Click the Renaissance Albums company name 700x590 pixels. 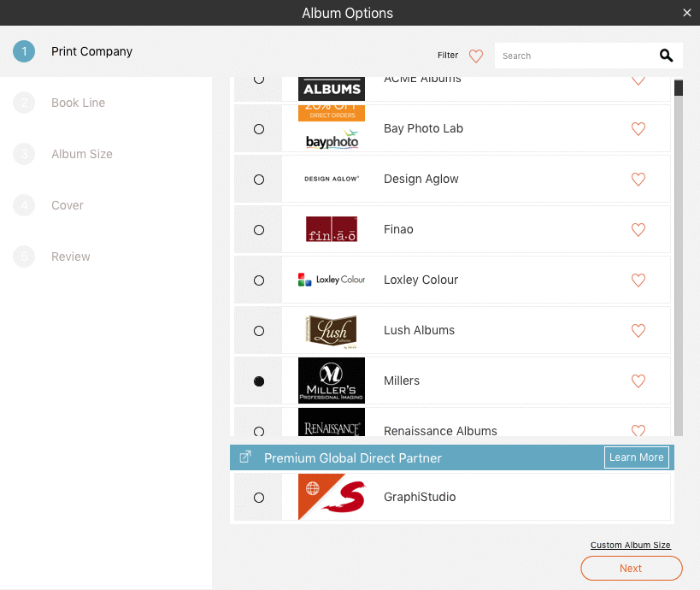(x=440, y=431)
